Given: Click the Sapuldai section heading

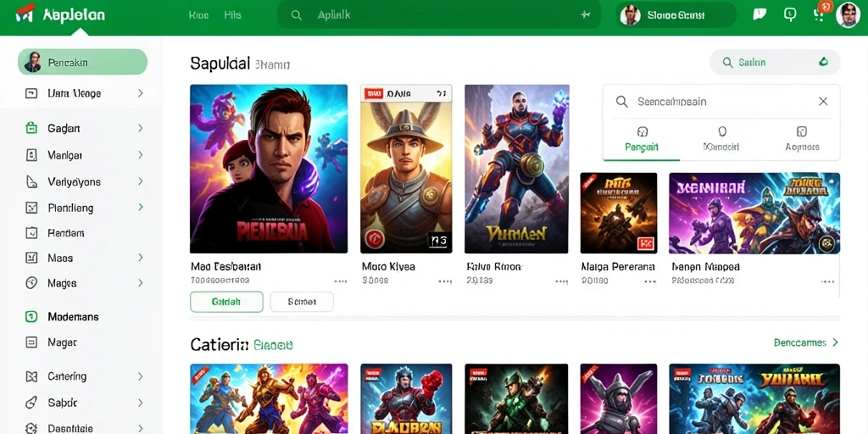Looking at the screenshot, I should click(220, 63).
